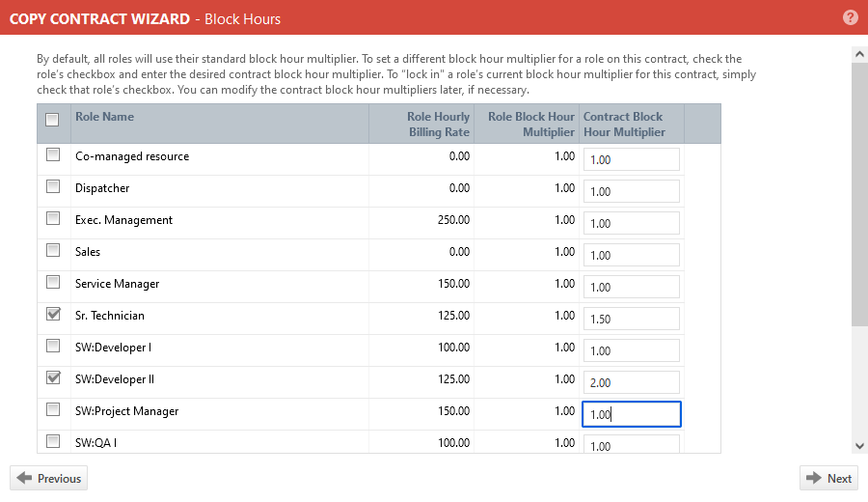Open the help question mark icon
This screenshot has height=502, width=868.
[x=850, y=17]
